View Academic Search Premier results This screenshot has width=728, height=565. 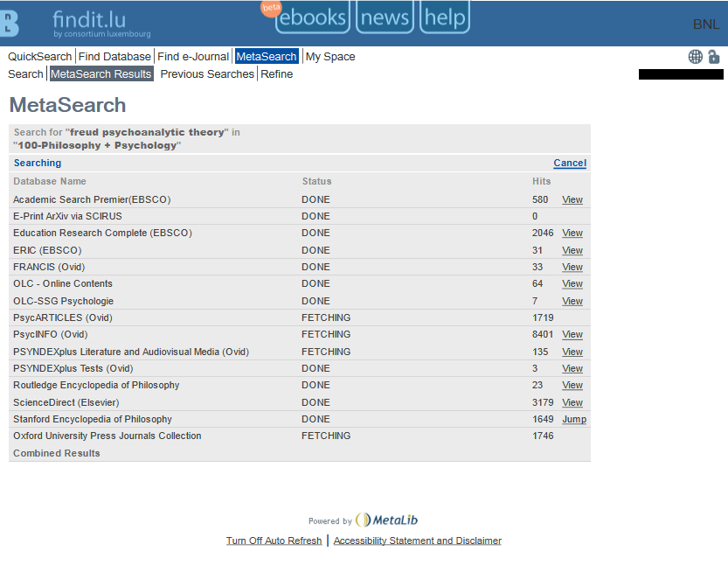click(572, 199)
